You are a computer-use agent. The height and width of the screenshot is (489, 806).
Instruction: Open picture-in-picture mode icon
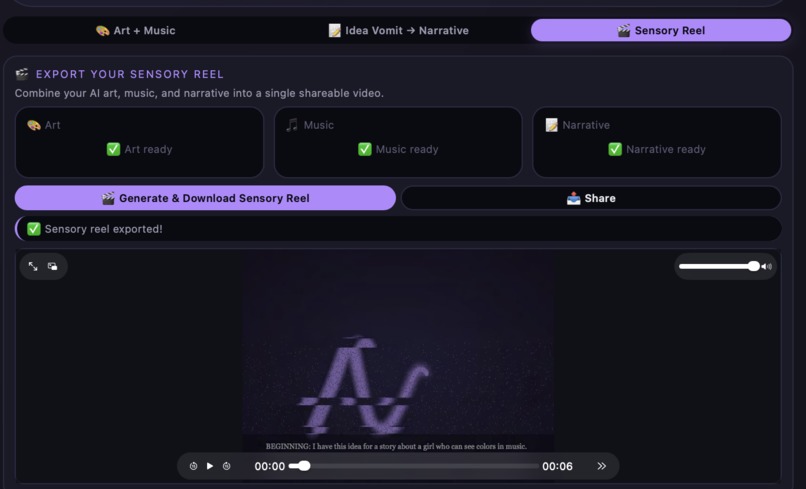click(52, 266)
